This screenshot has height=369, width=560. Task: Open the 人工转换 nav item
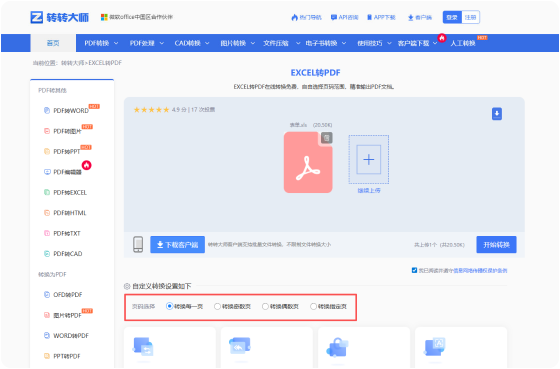click(463, 43)
